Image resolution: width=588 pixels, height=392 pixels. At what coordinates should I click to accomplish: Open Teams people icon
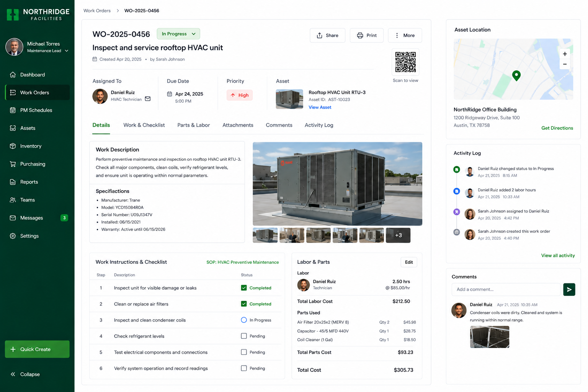tap(13, 200)
